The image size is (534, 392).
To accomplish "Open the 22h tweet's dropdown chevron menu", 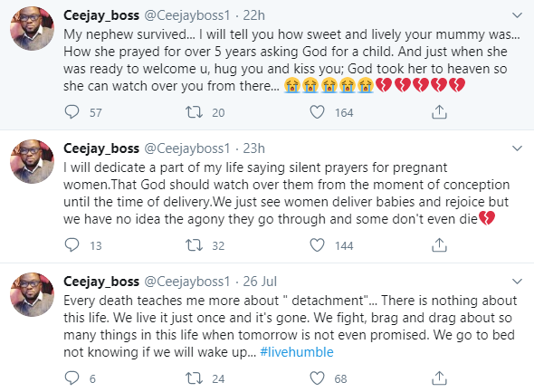I will click(x=518, y=15).
